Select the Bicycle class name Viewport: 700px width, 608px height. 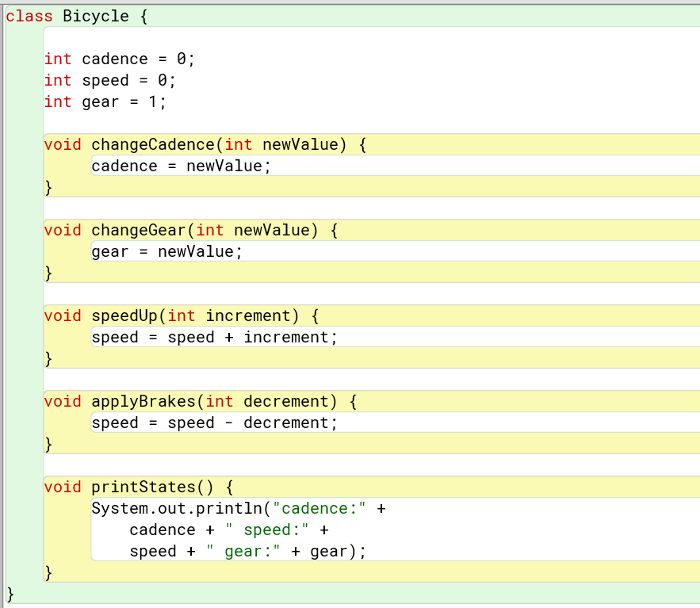(x=94, y=16)
